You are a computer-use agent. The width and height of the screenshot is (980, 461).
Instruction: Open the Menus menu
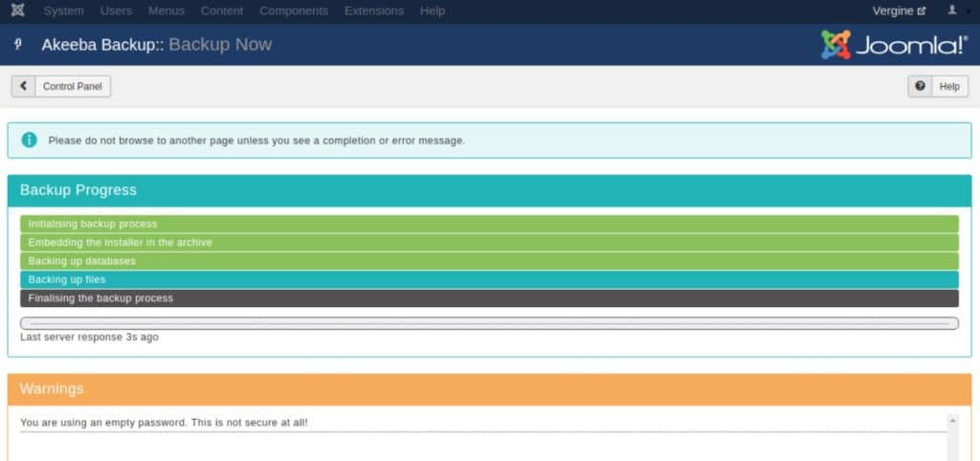click(x=167, y=11)
